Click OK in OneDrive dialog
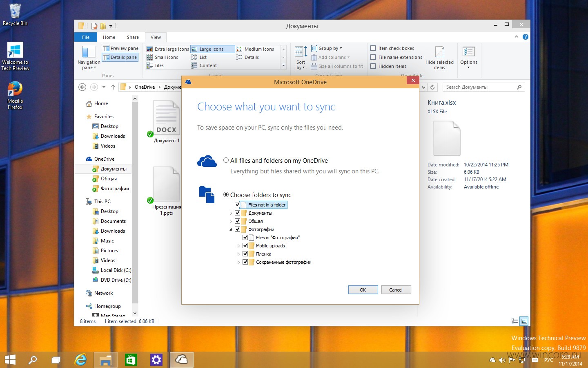588x368 pixels. (x=363, y=290)
